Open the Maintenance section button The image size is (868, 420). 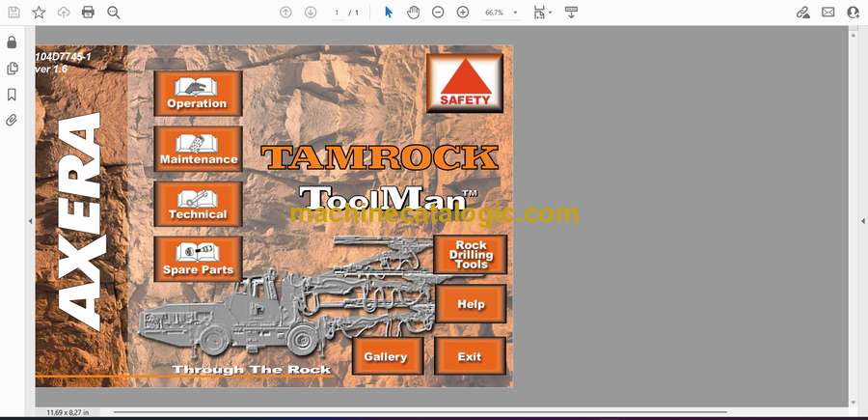[198, 149]
